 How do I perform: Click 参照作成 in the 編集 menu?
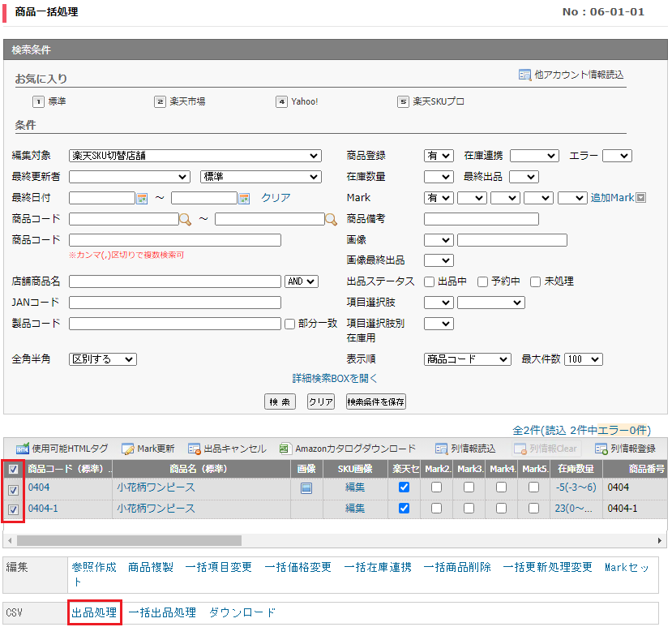pyautogui.click(x=94, y=568)
